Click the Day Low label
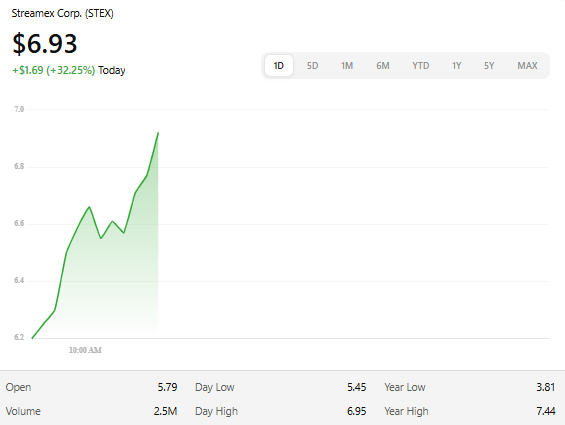565x425 pixels. [215, 387]
